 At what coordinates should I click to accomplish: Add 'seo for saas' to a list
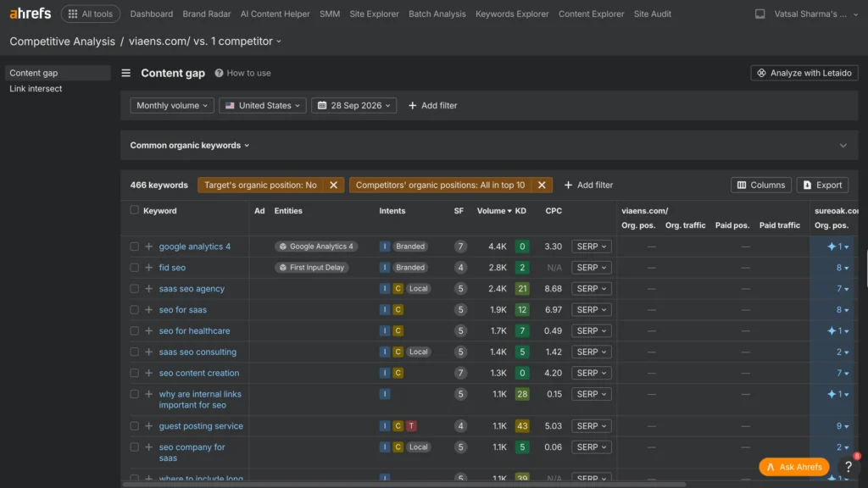click(148, 309)
